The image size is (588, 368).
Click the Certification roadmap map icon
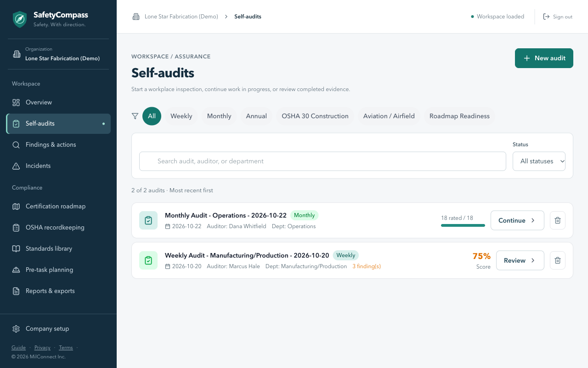[16, 207]
